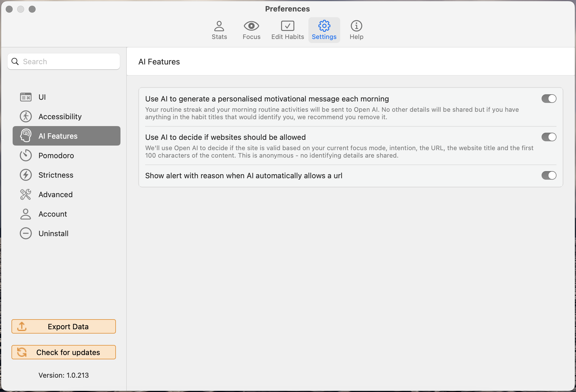Open the Uninstall section
Image resolution: width=576 pixels, height=392 pixels.
pyautogui.click(x=67, y=234)
